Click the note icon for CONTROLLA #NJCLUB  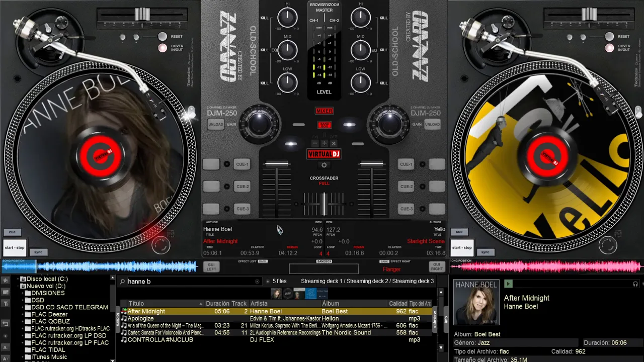pyautogui.click(x=124, y=339)
